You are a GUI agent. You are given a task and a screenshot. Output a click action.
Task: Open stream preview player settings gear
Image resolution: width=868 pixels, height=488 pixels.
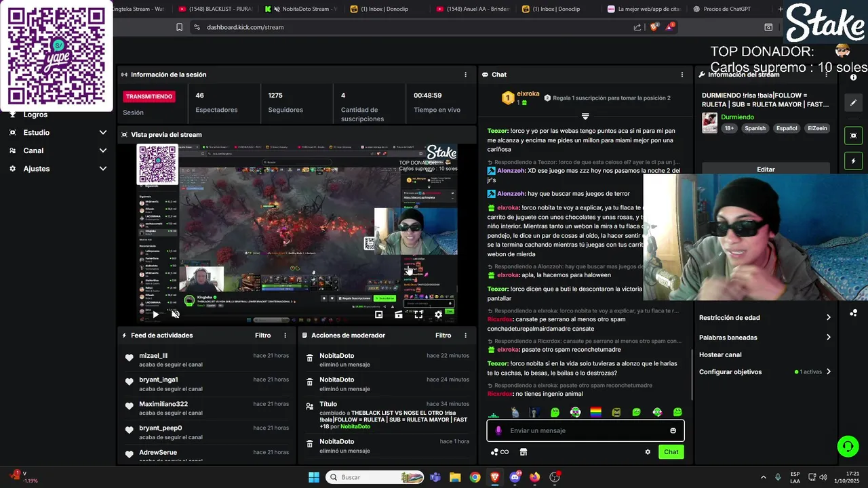(x=438, y=314)
